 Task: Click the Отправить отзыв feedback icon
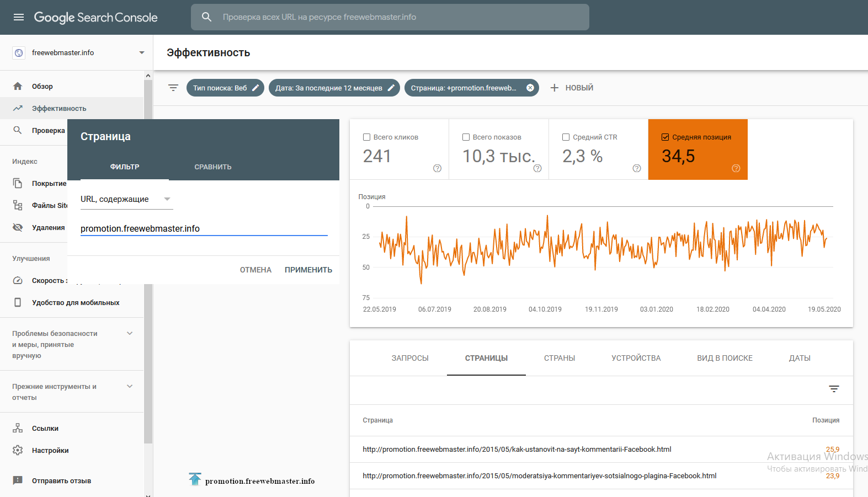(x=18, y=480)
